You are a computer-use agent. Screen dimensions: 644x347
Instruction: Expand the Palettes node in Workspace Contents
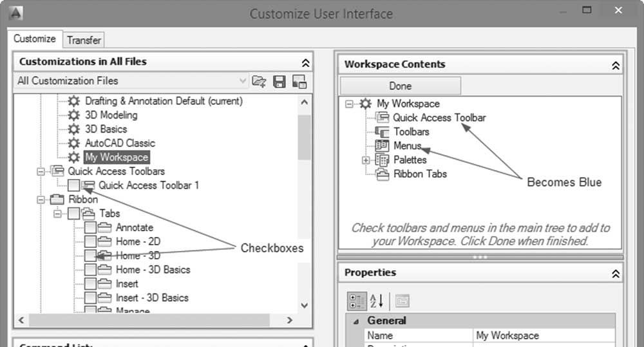[366, 160]
